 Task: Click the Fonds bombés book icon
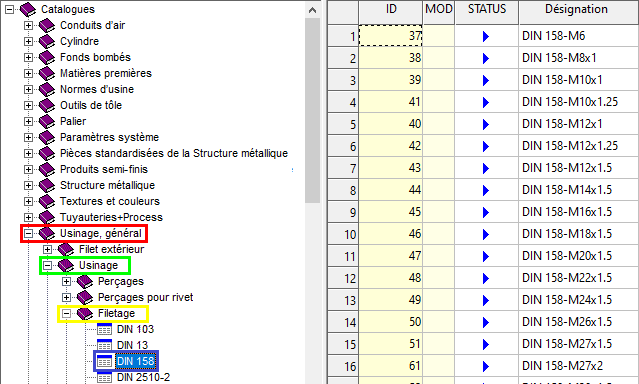pyautogui.click(x=47, y=57)
